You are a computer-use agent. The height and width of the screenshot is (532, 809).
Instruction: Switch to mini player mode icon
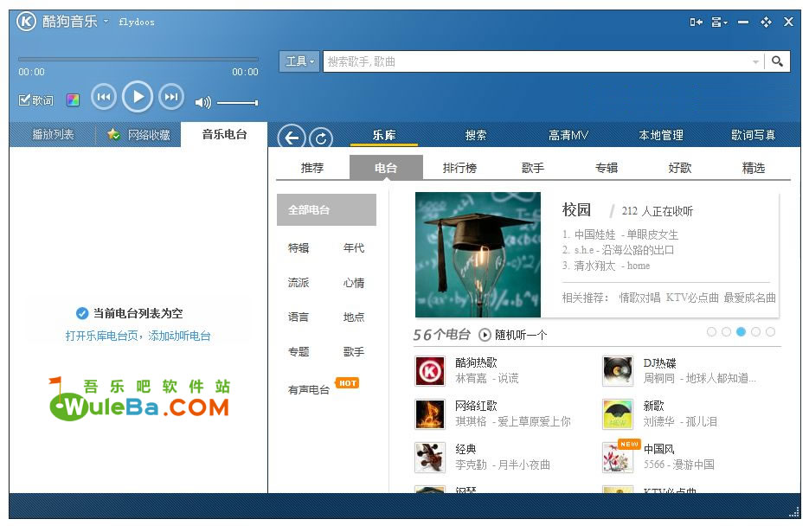click(x=696, y=22)
